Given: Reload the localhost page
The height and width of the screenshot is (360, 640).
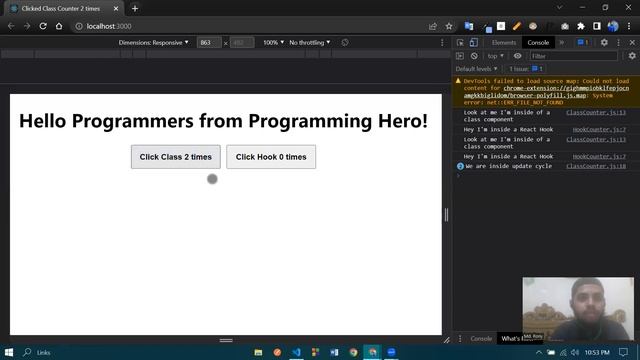Looking at the screenshot, I should (x=43, y=26).
